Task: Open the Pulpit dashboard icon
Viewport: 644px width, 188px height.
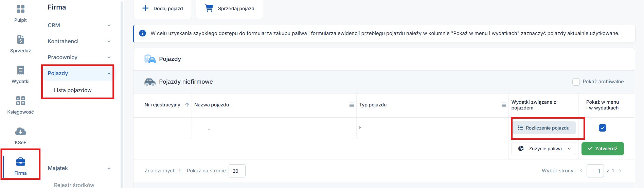Action: click(20, 9)
